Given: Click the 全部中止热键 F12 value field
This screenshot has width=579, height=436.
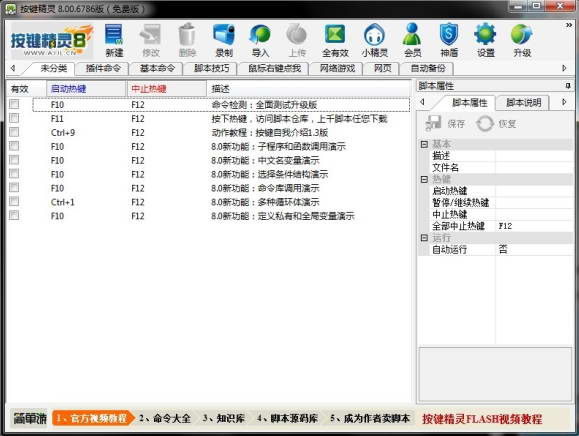Looking at the screenshot, I should point(534,226).
